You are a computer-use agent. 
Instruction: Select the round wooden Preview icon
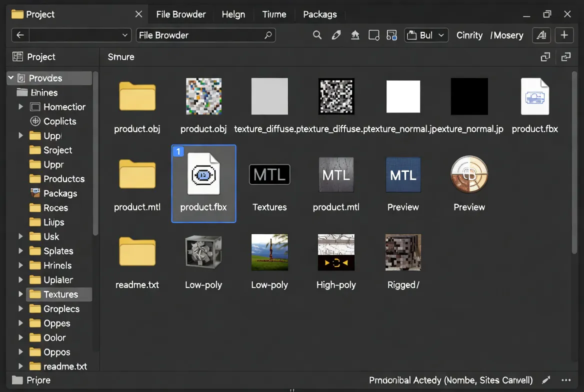[469, 174]
